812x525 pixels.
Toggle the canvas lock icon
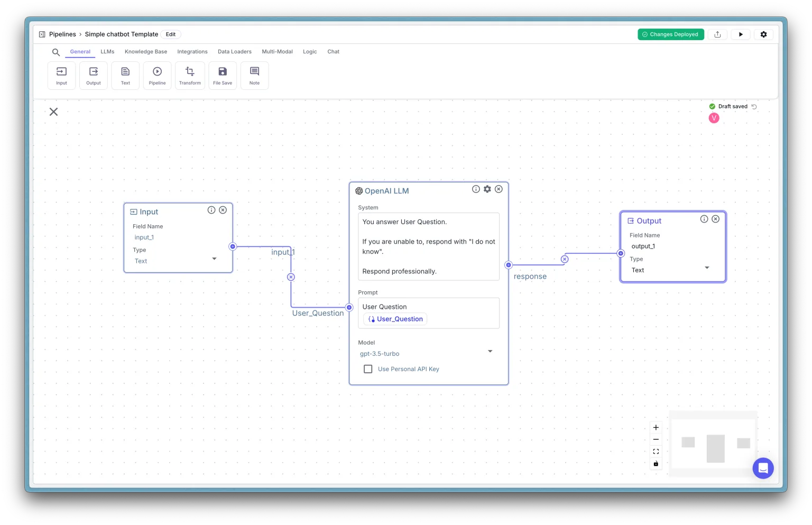[x=656, y=464]
